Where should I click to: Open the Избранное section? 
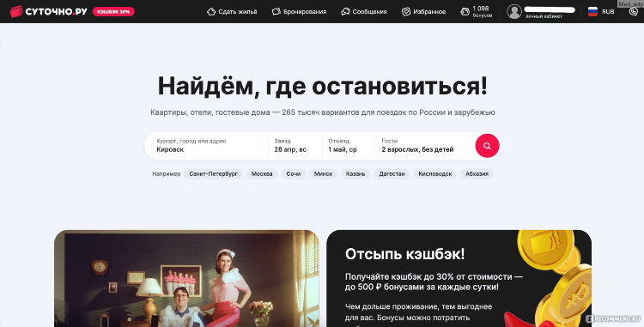tap(424, 11)
